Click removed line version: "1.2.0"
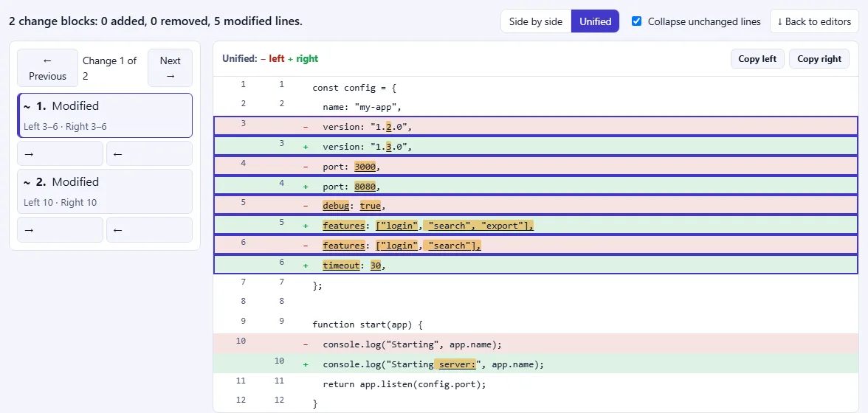The image size is (868, 413). click(x=536, y=127)
